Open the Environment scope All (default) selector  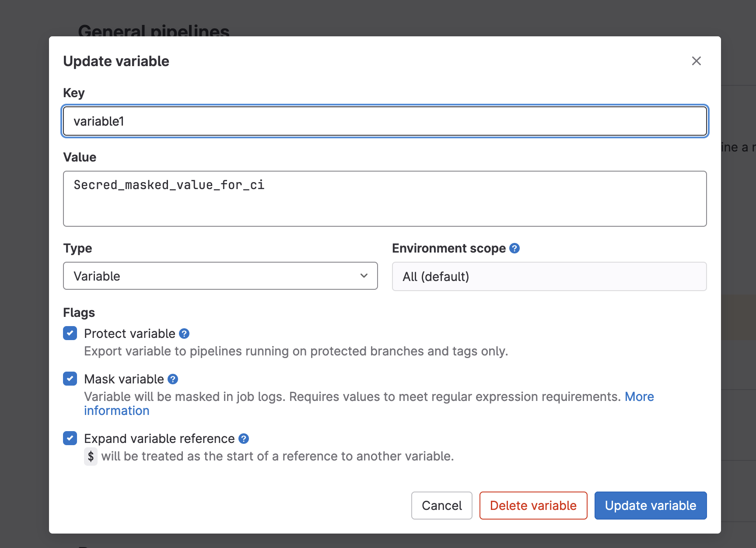(x=549, y=276)
